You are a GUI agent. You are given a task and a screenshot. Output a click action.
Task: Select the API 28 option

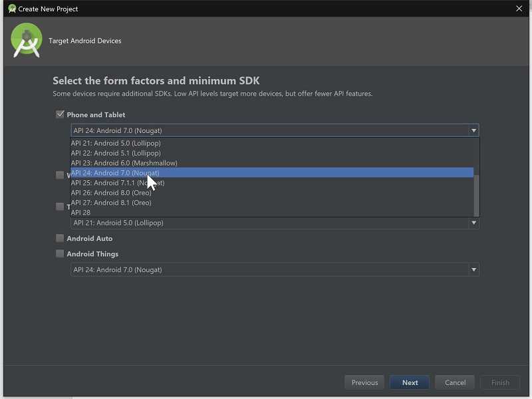click(x=272, y=212)
